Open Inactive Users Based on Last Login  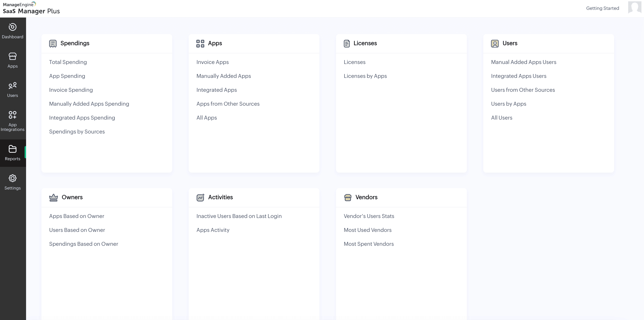239,216
